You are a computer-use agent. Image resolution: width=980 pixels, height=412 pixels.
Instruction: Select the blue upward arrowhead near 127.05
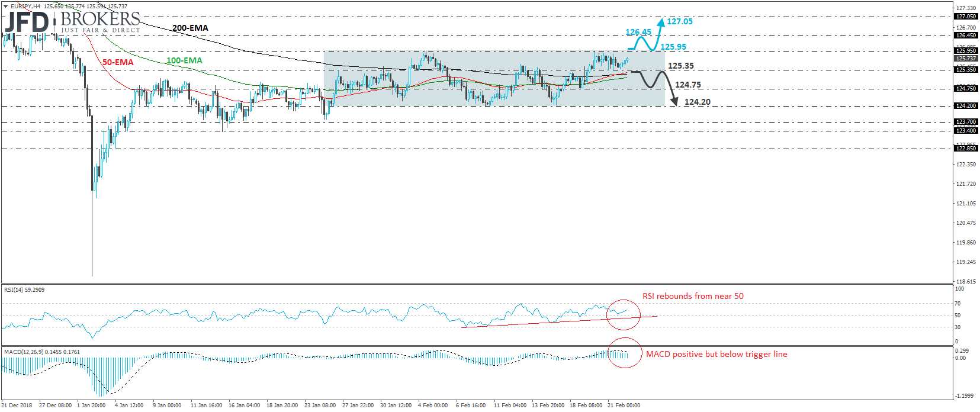[x=661, y=22]
